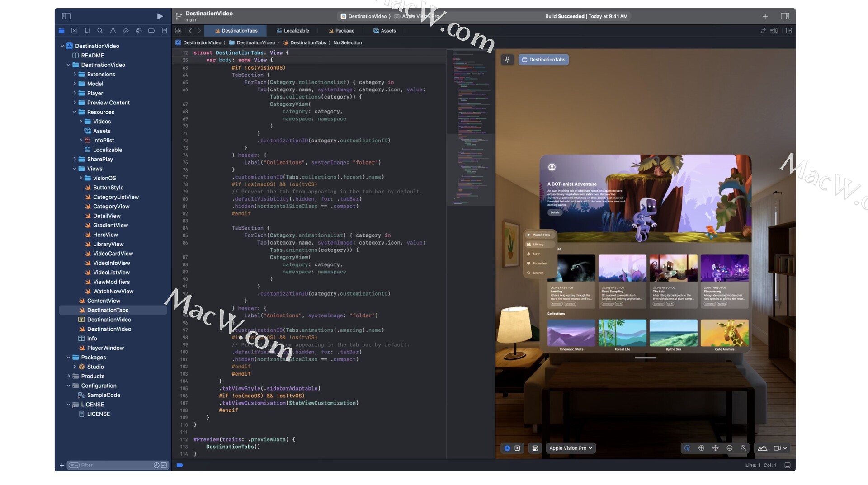Select the crosshair target preview tool
Image resolution: width=868 pixels, height=485 pixels.
(701, 448)
